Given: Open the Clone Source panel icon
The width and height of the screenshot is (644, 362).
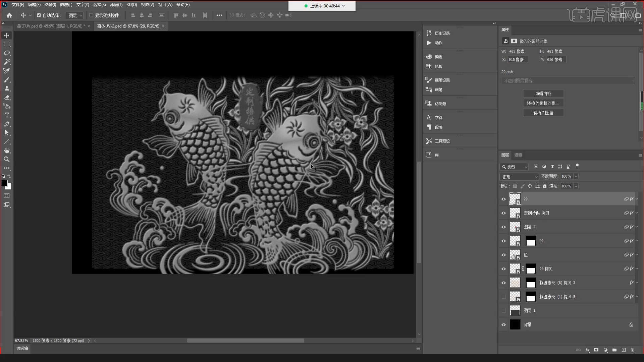Looking at the screenshot, I should pos(429,104).
